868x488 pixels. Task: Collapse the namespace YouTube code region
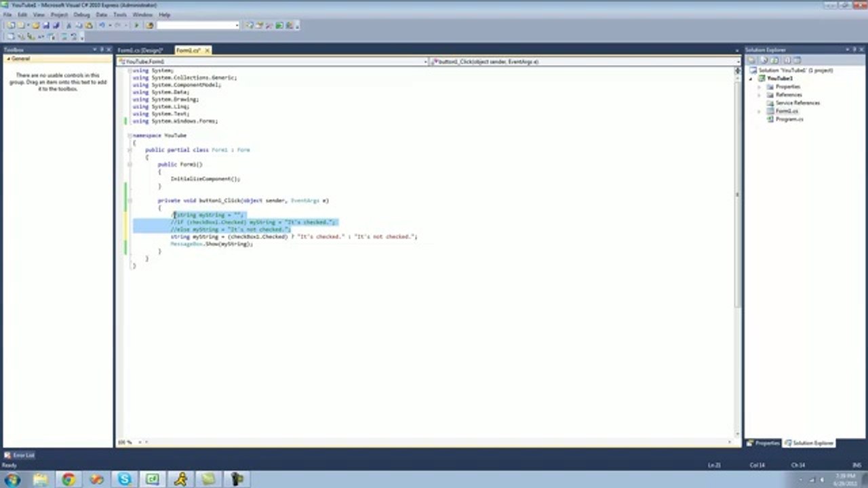129,136
